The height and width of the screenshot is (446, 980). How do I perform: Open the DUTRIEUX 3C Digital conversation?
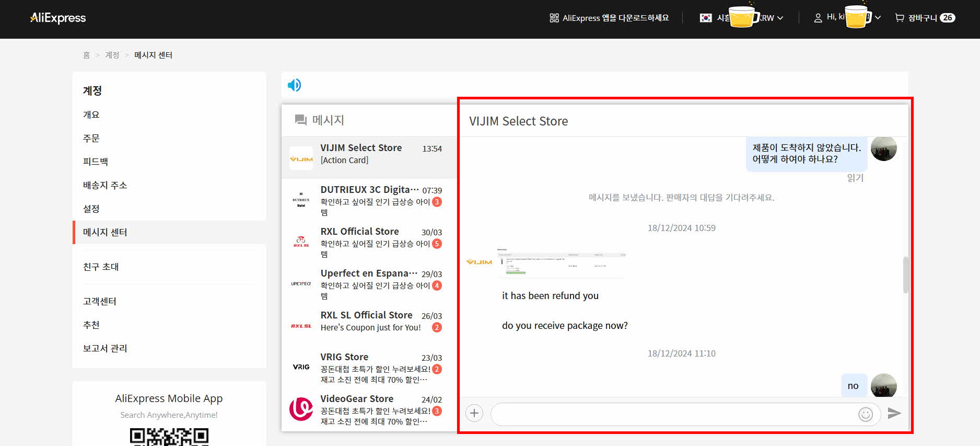pyautogui.click(x=369, y=200)
